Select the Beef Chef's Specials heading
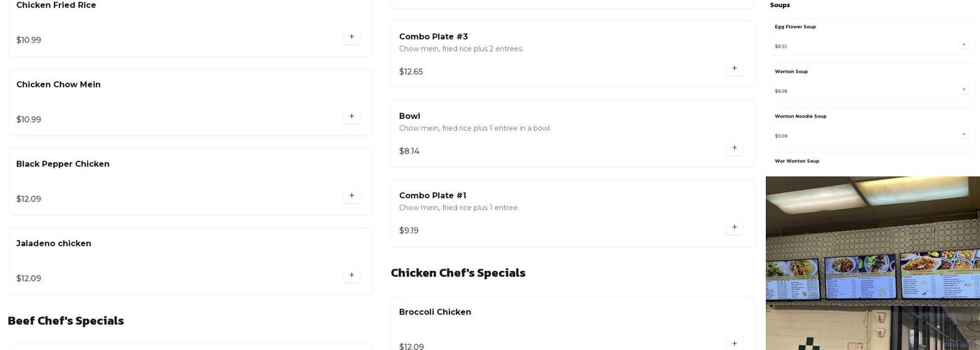 (66, 321)
